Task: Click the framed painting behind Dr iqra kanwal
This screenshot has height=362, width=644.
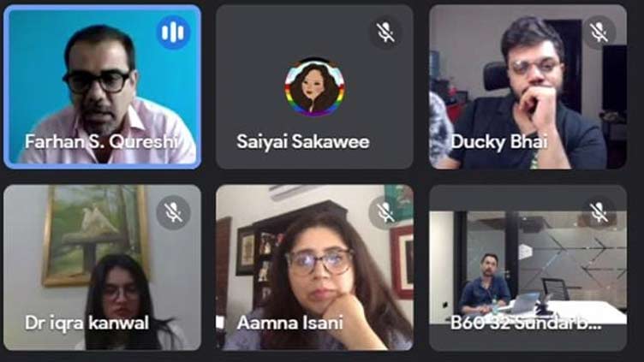Action: pyautogui.click(x=95, y=234)
